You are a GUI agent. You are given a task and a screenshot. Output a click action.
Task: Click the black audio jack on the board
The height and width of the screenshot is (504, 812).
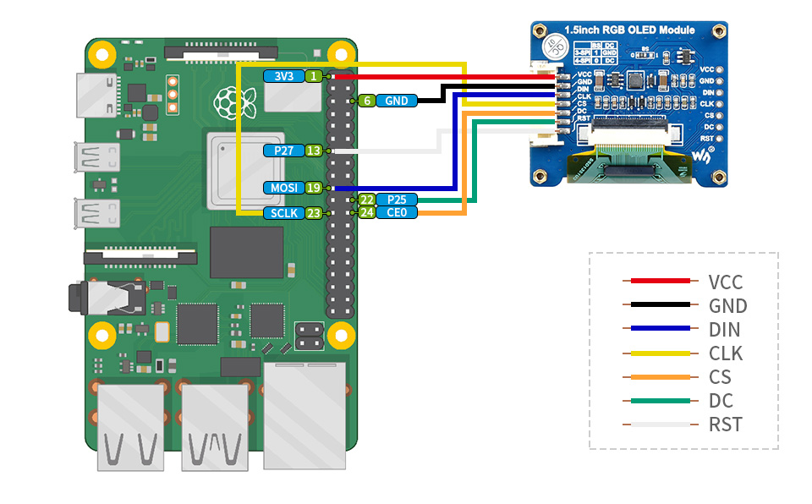coord(101,298)
